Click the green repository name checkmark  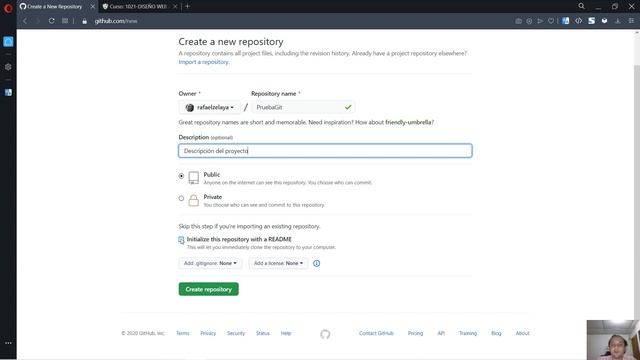348,107
